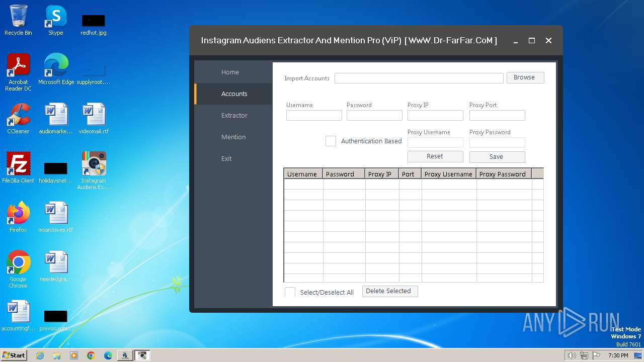The height and width of the screenshot is (362, 644).
Task: Select videomail.rtf document icon
Action: pyautogui.click(x=94, y=119)
